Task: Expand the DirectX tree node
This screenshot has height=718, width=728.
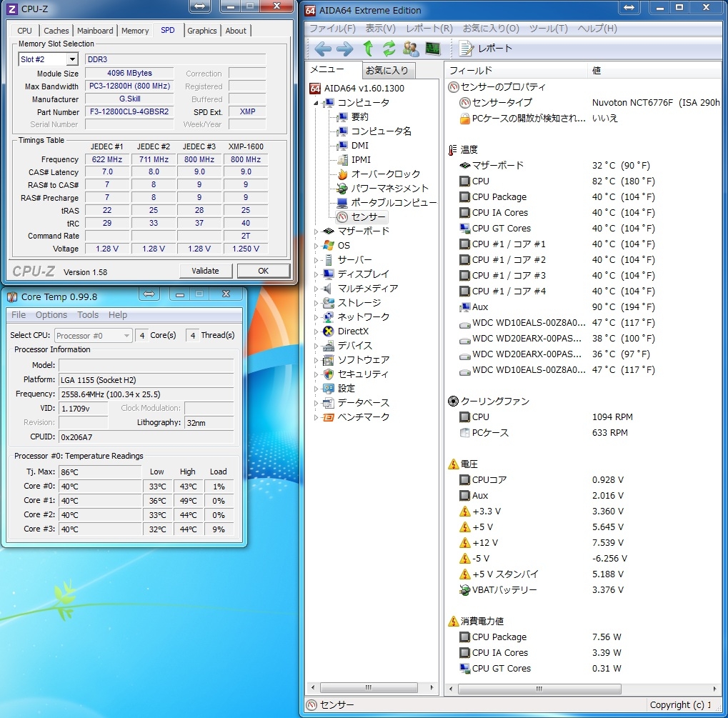Action: pyautogui.click(x=317, y=331)
